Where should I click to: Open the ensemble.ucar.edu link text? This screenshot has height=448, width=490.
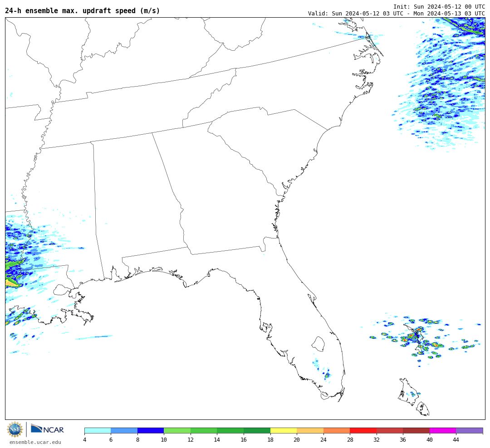(x=35, y=442)
